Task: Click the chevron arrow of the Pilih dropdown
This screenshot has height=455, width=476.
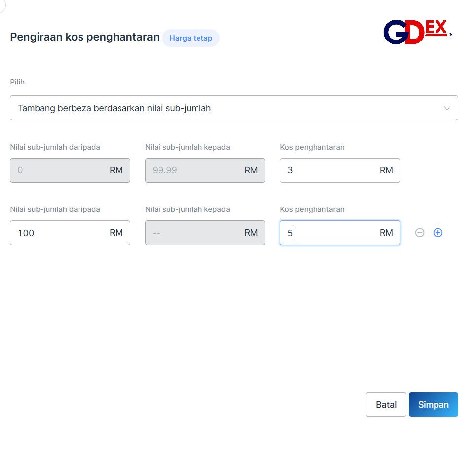Action: point(447,108)
